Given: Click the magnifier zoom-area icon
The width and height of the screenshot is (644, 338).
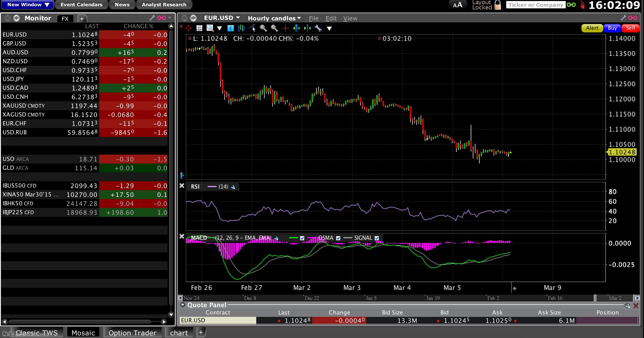Looking at the screenshot, I should click(x=210, y=28).
